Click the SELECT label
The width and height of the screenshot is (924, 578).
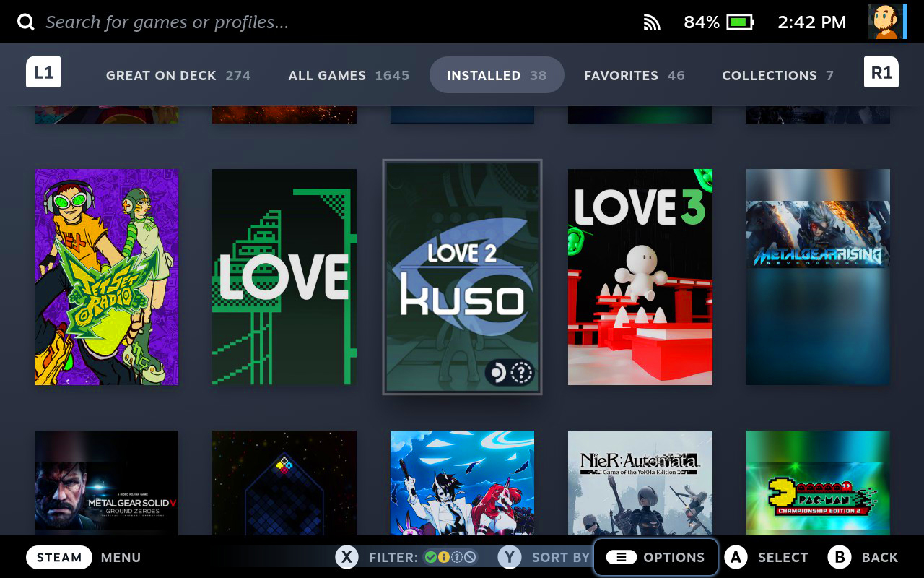pyautogui.click(x=783, y=558)
